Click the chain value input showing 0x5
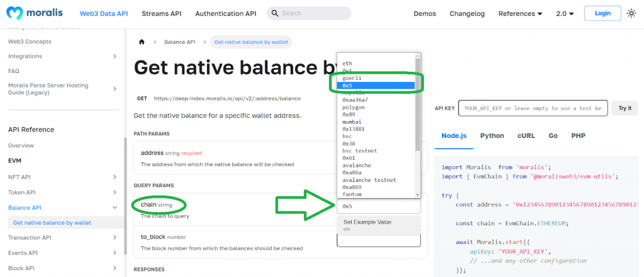 coord(379,206)
